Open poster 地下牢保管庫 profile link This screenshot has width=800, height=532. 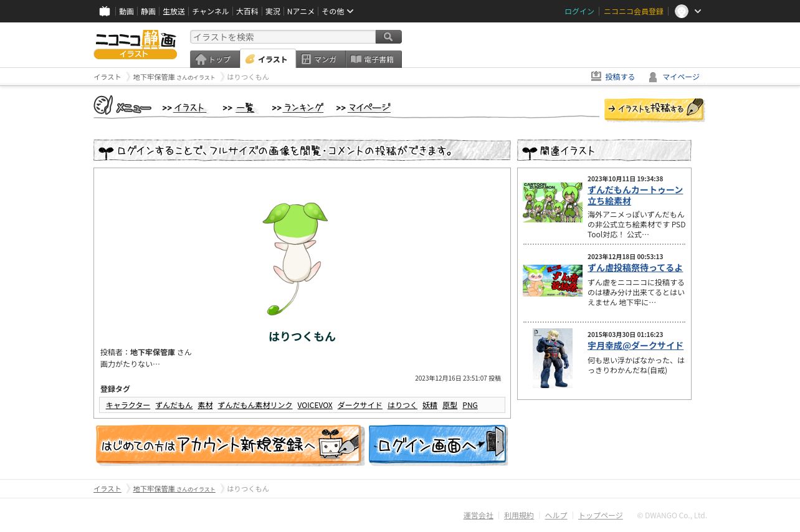[153, 352]
